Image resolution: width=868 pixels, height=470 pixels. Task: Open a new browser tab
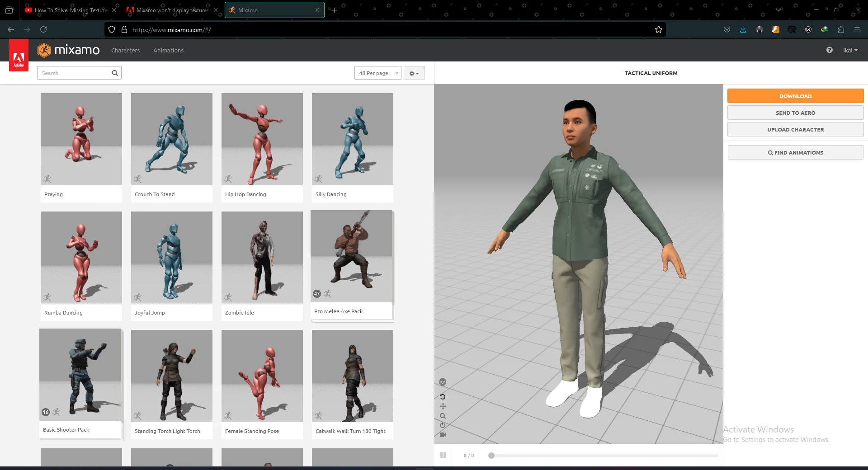pyautogui.click(x=334, y=10)
